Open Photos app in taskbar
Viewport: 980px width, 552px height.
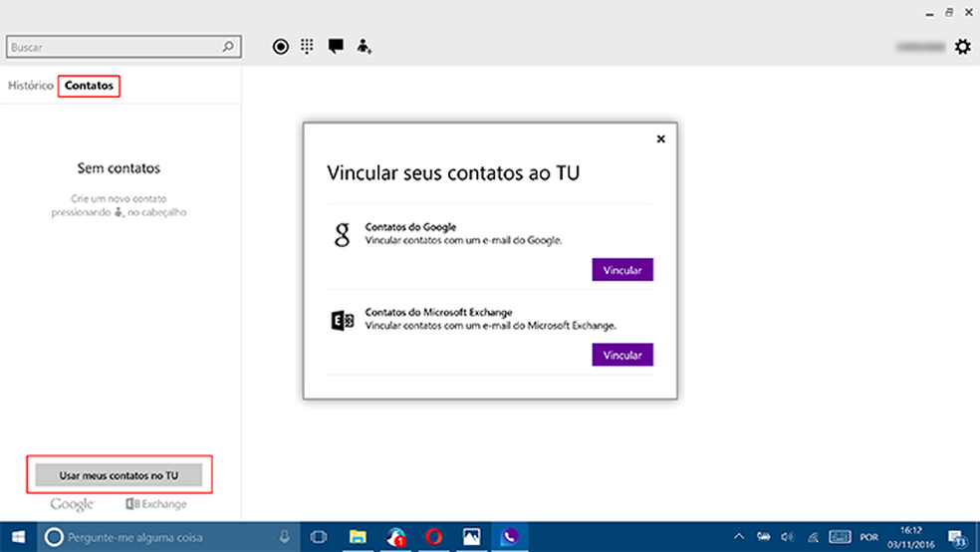click(471, 537)
